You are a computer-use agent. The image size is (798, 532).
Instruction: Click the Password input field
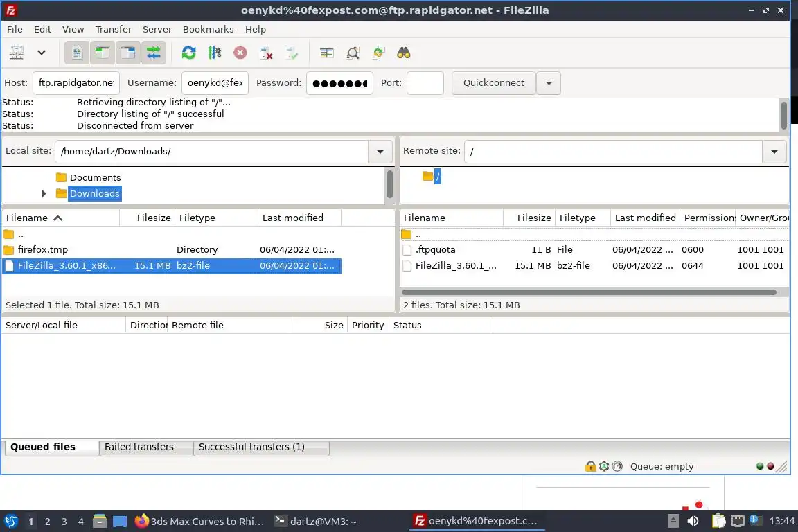(x=339, y=83)
